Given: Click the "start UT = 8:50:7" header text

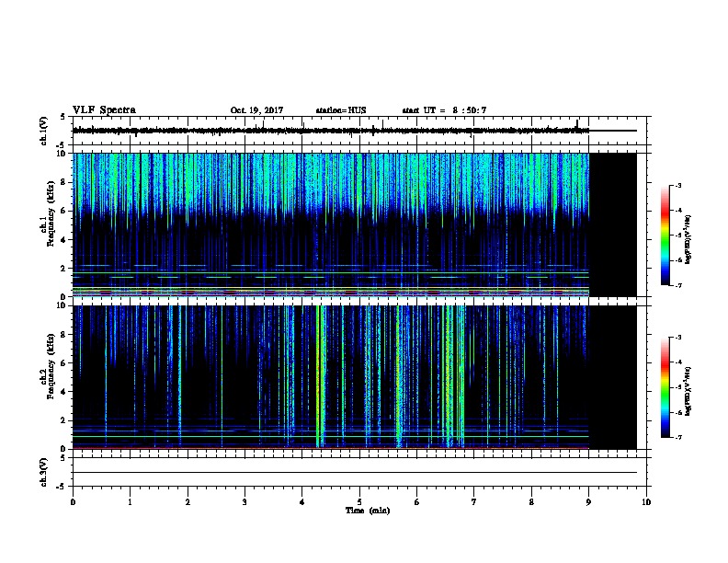Looking at the screenshot, I should coord(444,110).
